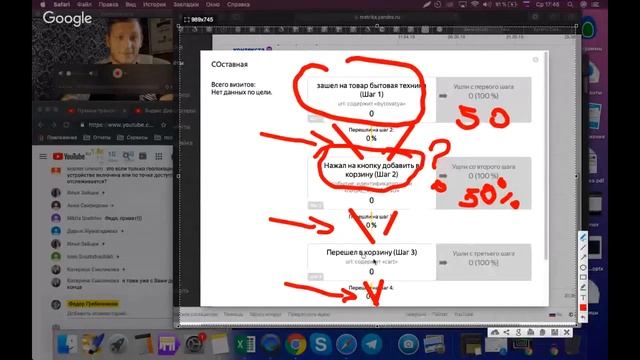Viewport: 640px width, 360px height.
Task: Open Google Chrome from the Dock
Action: pyautogui.click(x=296, y=344)
